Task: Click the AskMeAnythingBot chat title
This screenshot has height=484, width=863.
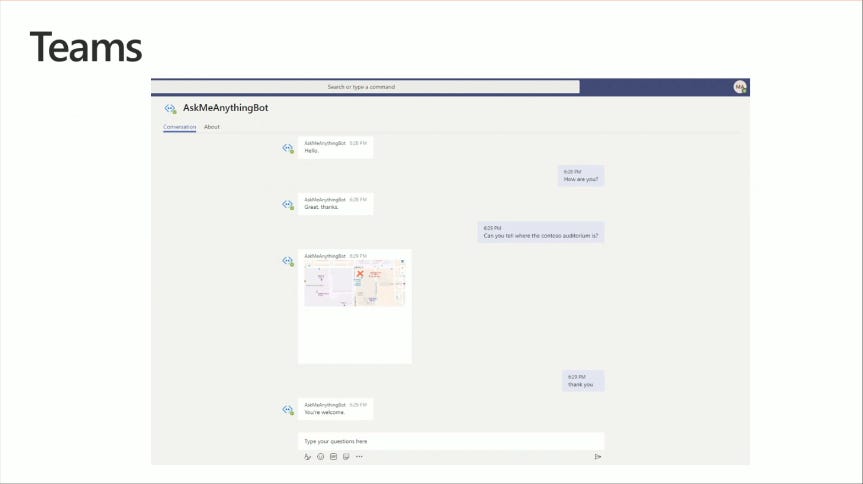Action: coord(226,108)
